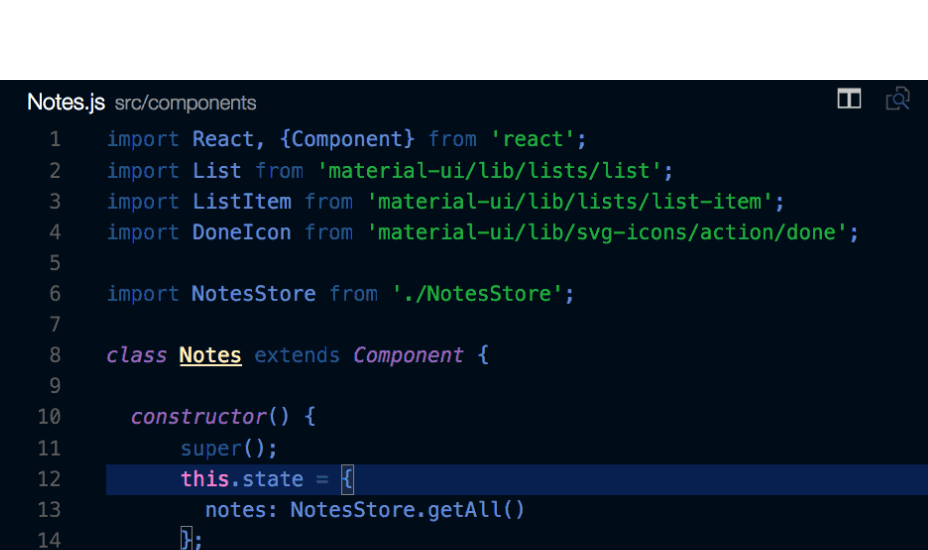
Task: Click the highlighted opening brace on line 12
Action: [x=347, y=479]
